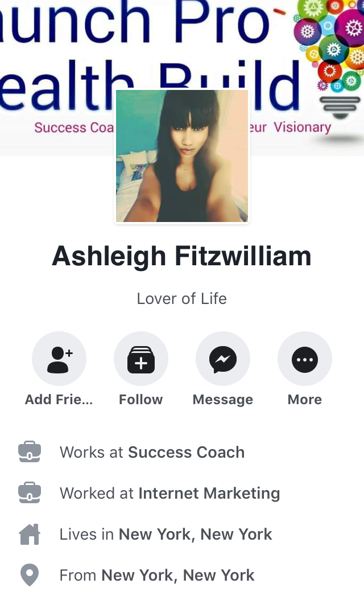364x600 pixels.
Task: Click the Add Friend person icon
Action: pyautogui.click(x=59, y=359)
